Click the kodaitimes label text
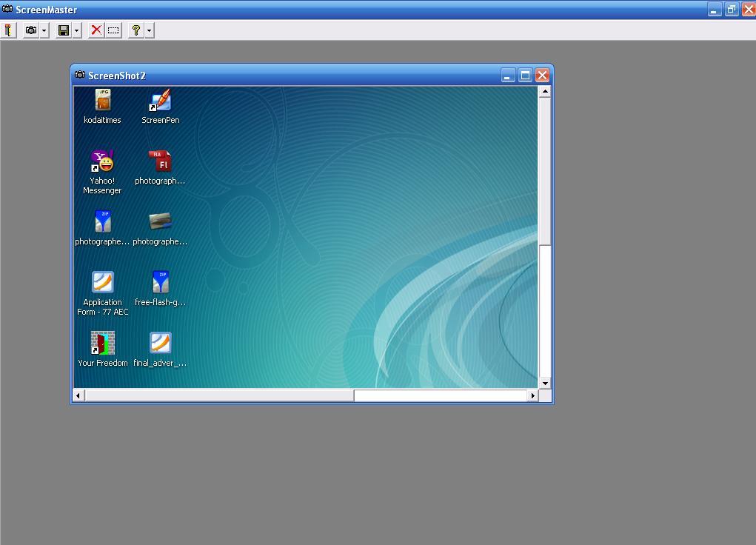Image resolution: width=756 pixels, height=545 pixels. point(102,120)
